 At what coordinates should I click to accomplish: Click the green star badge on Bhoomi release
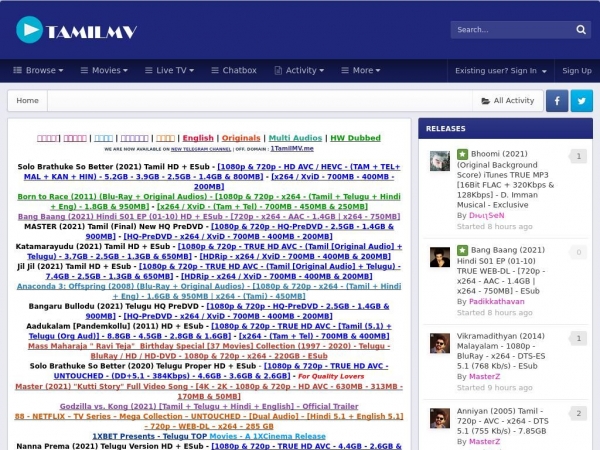click(462, 154)
